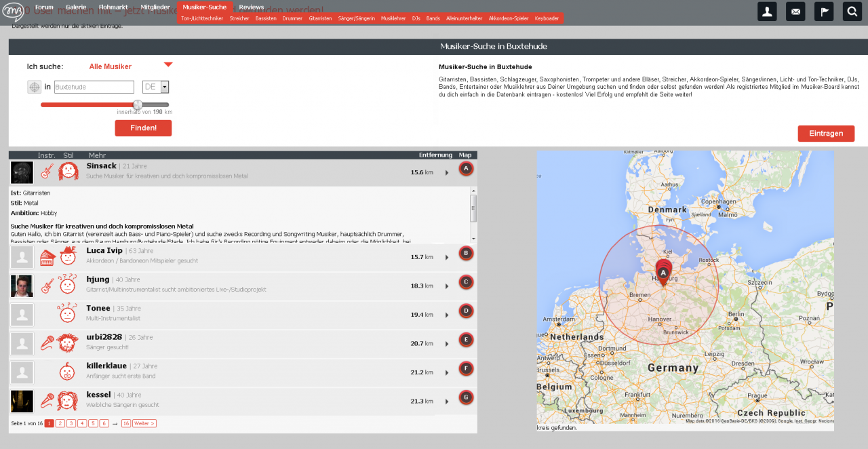Expand kessel's entry arrow
Image resolution: width=868 pixels, height=449 pixels.
[x=447, y=402]
